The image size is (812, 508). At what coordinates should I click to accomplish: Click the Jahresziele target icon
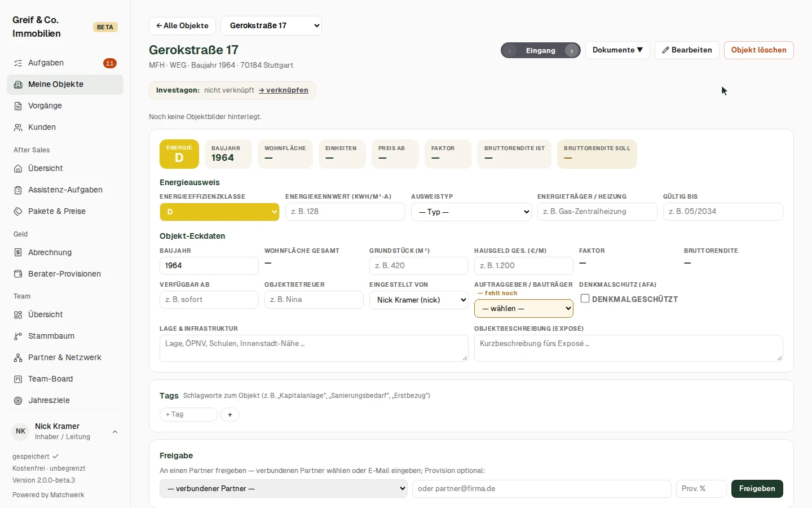click(18, 401)
